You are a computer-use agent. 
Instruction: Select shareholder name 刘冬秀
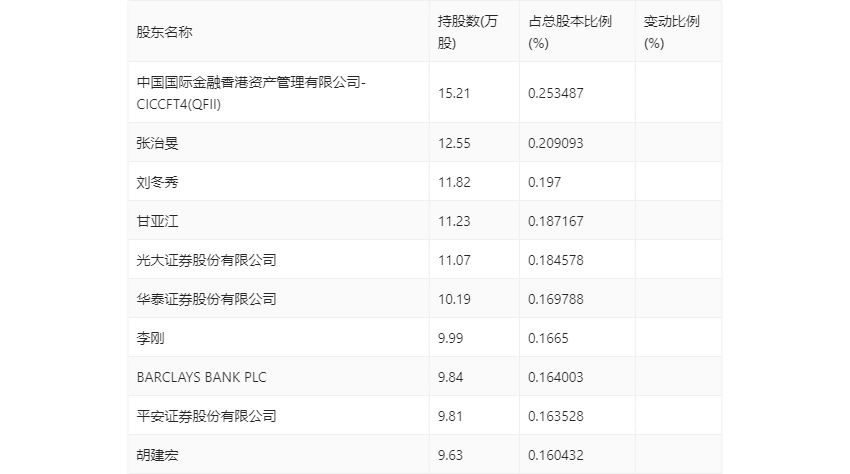pos(157,182)
